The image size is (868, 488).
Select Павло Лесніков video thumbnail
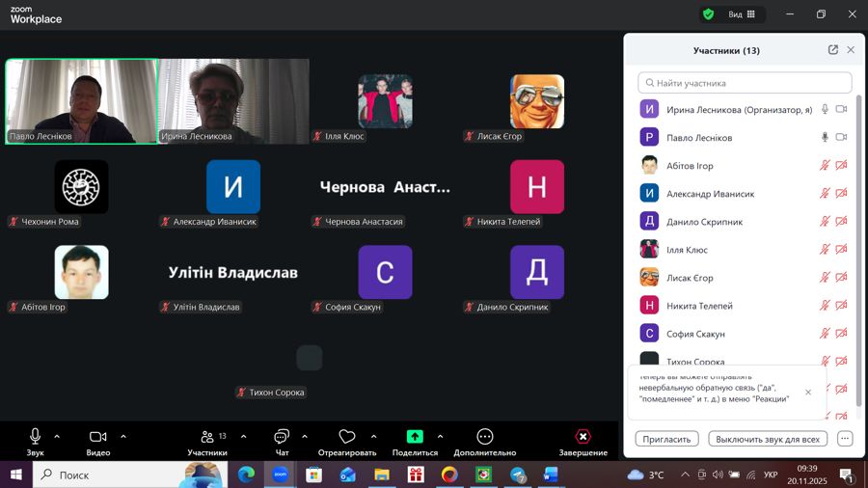click(81, 101)
